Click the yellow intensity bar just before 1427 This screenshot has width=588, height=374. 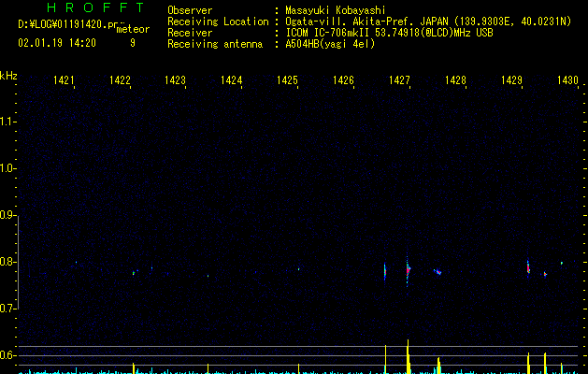pos(385,359)
